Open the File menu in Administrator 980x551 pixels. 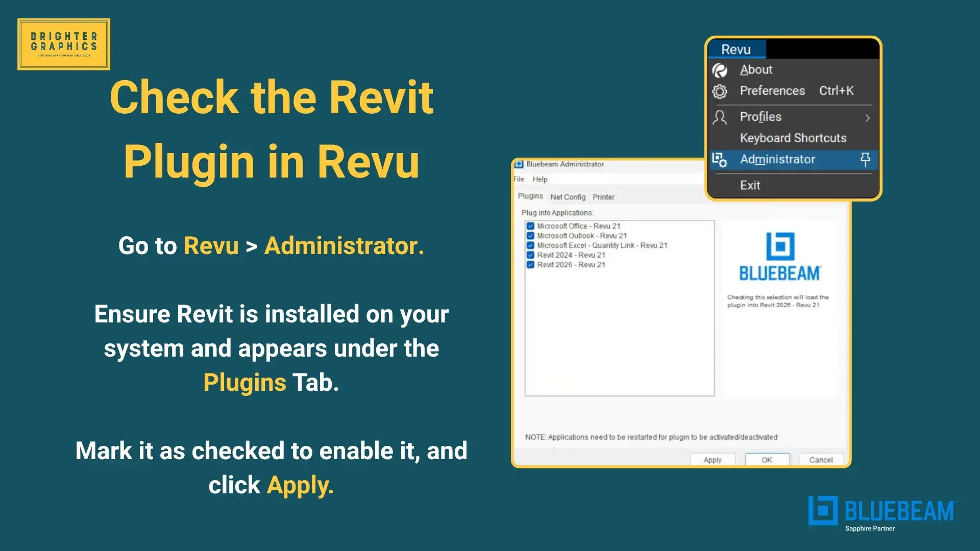point(519,179)
